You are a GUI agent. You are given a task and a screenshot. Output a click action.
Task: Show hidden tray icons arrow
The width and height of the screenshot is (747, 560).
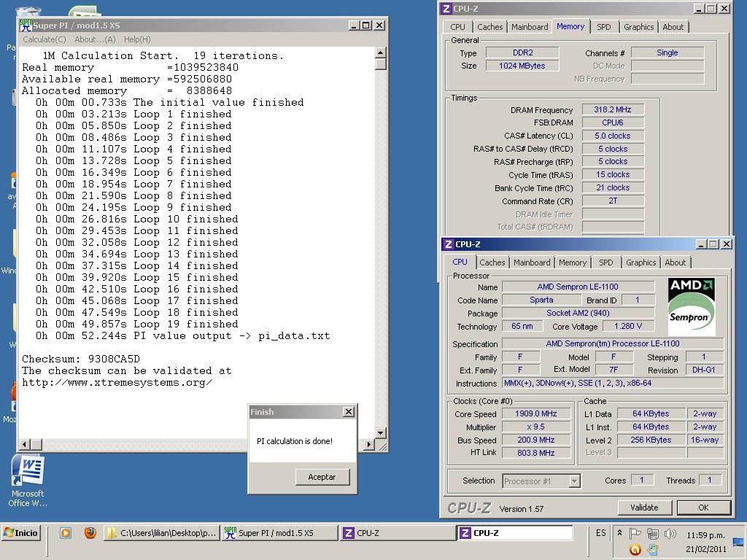coord(619,533)
